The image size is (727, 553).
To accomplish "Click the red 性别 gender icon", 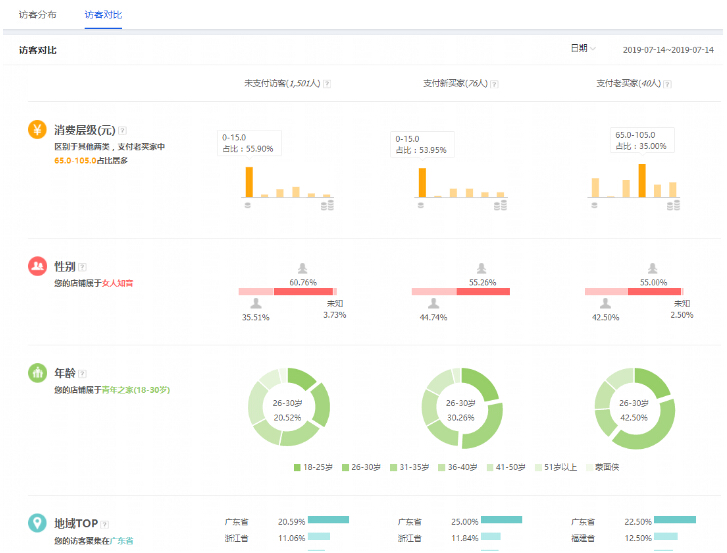I will pyautogui.click(x=37, y=267).
